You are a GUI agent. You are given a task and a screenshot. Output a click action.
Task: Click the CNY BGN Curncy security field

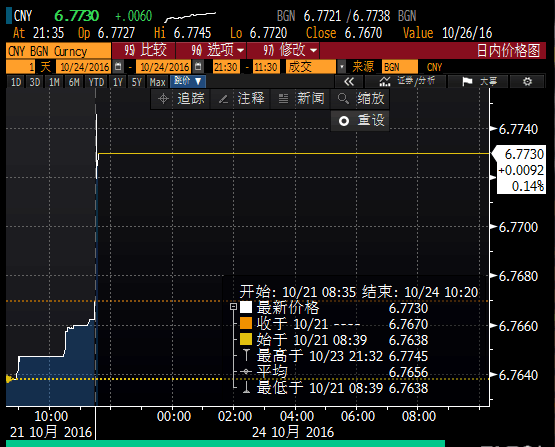click(58, 51)
